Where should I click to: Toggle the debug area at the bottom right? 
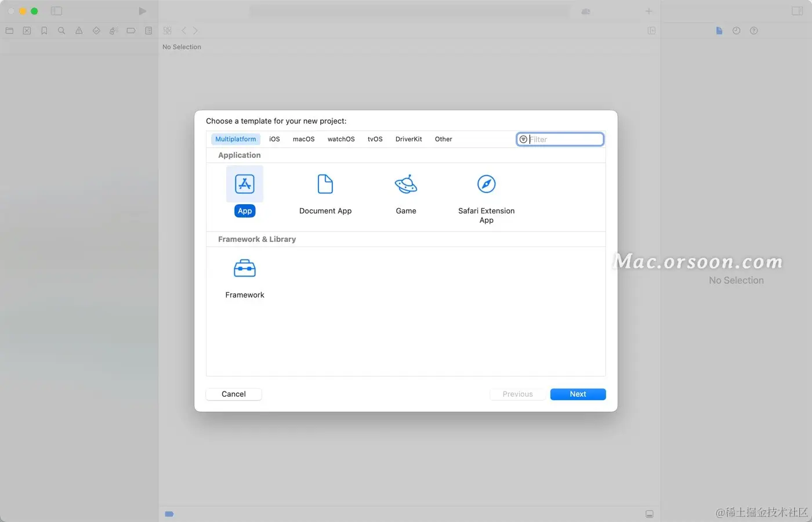pos(650,514)
